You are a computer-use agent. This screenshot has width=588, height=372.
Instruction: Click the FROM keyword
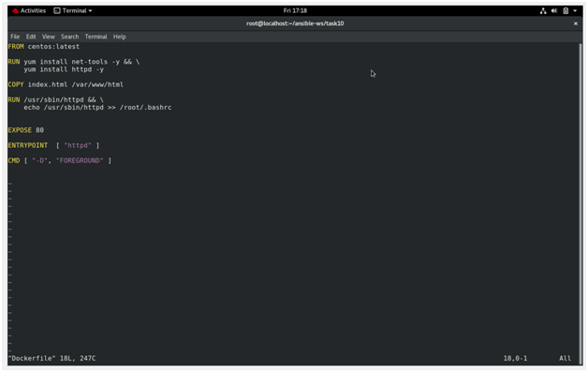[x=16, y=47]
